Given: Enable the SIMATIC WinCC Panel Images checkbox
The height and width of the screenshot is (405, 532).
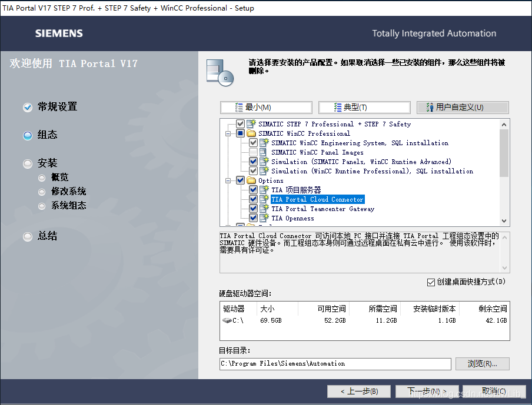Looking at the screenshot, I should pos(253,152).
